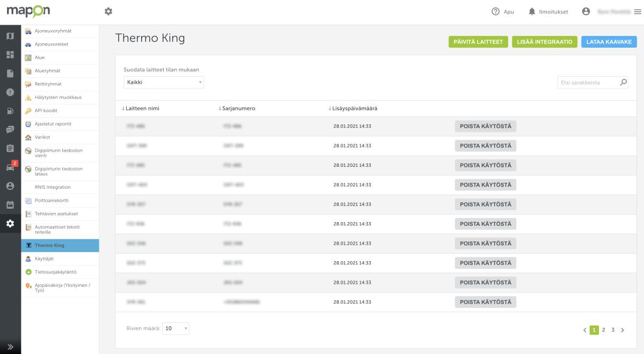Open the chat messages icon in the sidebar

[x=10, y=130]
